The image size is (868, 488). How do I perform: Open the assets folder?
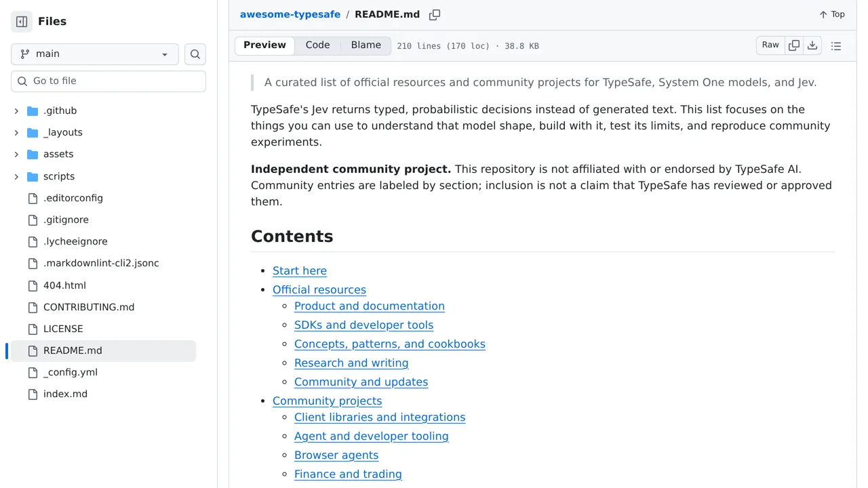pyautogui.click(x=58, y=155)
